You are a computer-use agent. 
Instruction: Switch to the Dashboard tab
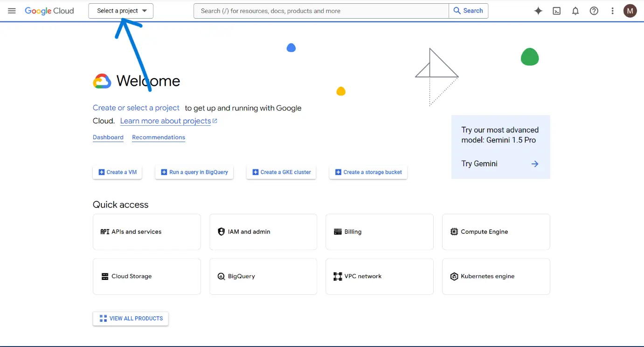[x=108, y=137]
